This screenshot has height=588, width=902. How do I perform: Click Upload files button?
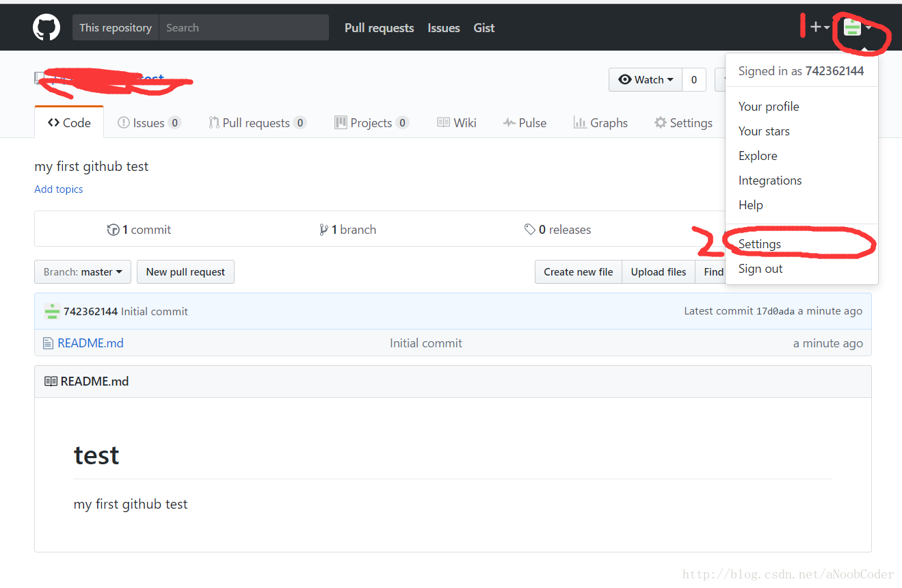(659, 272)
